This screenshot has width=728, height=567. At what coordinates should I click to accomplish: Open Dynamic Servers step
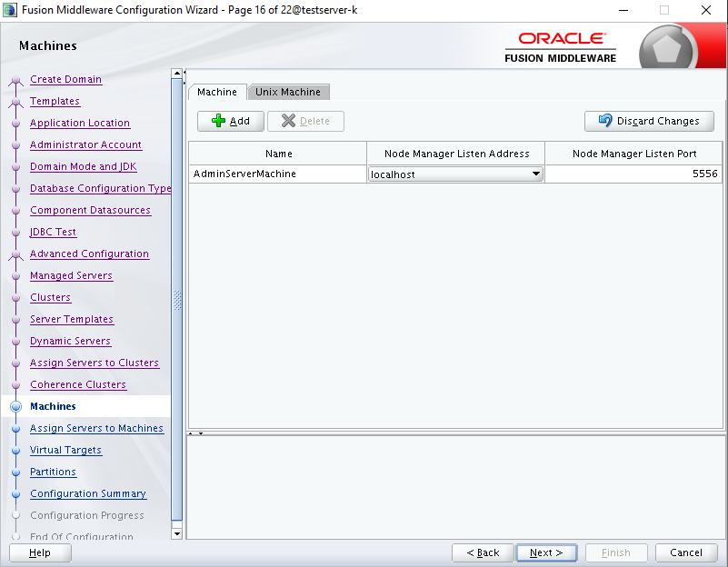coord(70,341)
